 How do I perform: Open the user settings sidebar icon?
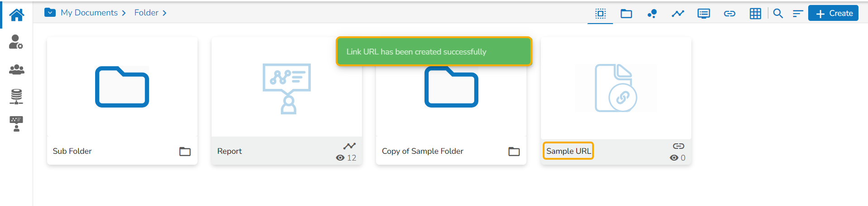coord(16,42)
